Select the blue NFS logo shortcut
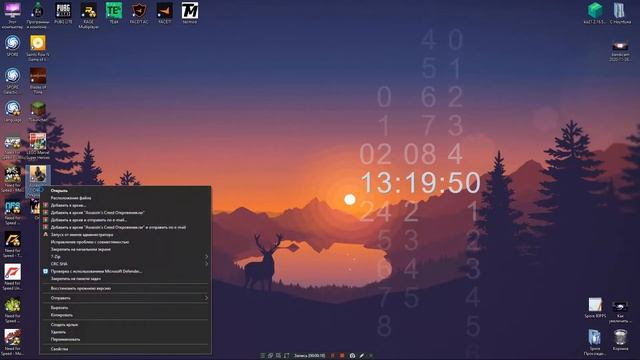The width and height of the screenshot is (640, 360). [12, 212]
